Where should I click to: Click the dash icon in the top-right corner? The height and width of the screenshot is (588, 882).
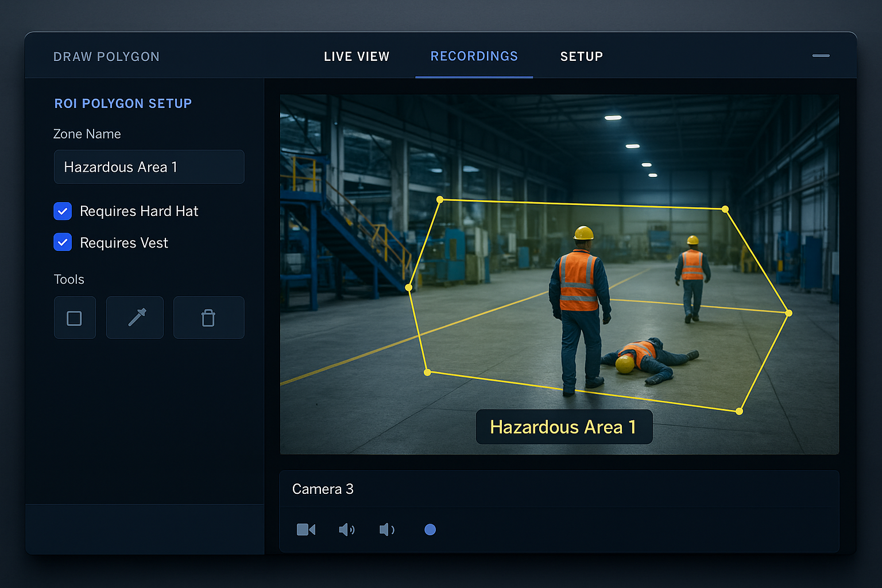821,56
